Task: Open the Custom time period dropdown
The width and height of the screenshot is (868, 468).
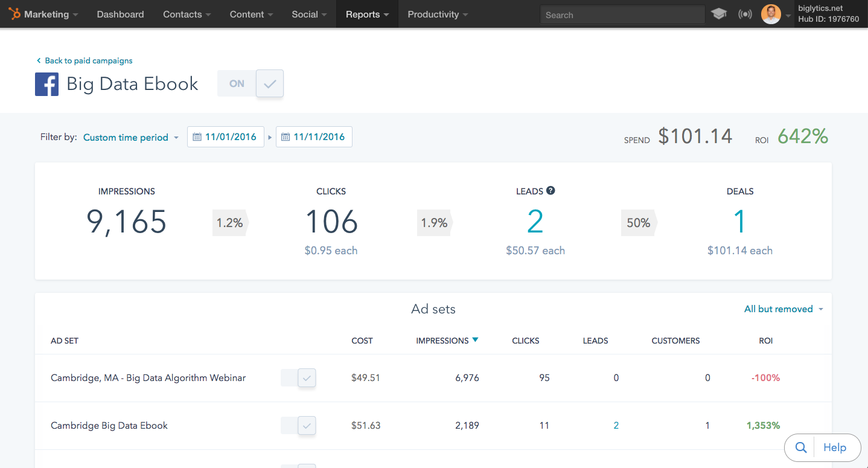Action: pos(130,137)
